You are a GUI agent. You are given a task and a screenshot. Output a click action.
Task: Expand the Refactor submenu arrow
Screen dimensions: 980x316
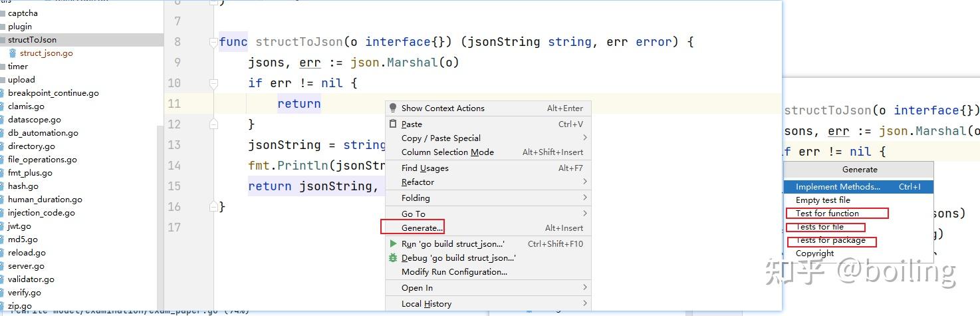[x=584, y=182]
